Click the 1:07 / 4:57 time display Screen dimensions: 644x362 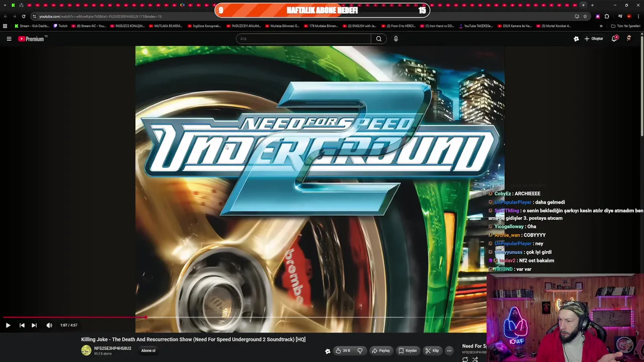pyautogui.click(x=69, y=325)
